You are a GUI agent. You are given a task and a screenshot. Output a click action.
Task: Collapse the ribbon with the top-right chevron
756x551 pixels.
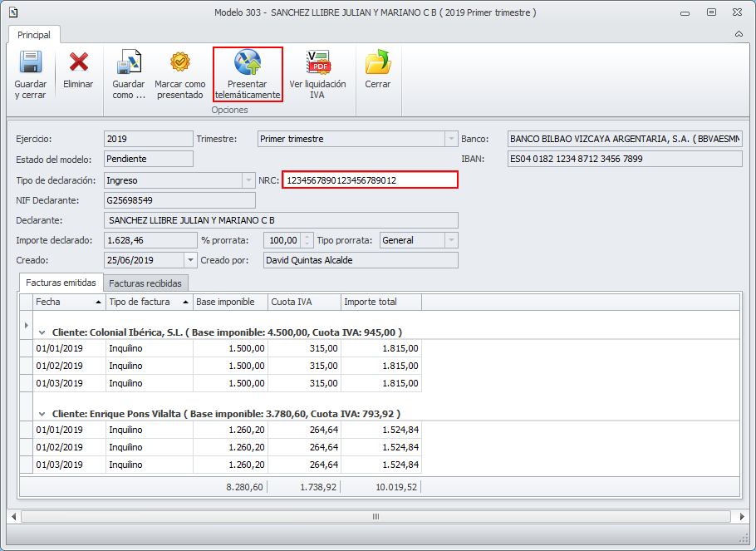coord(739,34)
